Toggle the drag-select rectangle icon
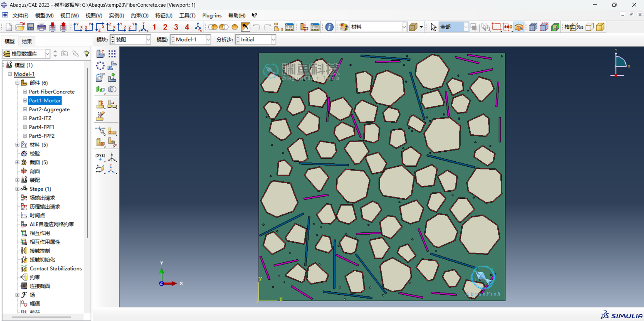The height and width of the screenshot is (321, 644). pyautogui.click(x=496, y=27)
